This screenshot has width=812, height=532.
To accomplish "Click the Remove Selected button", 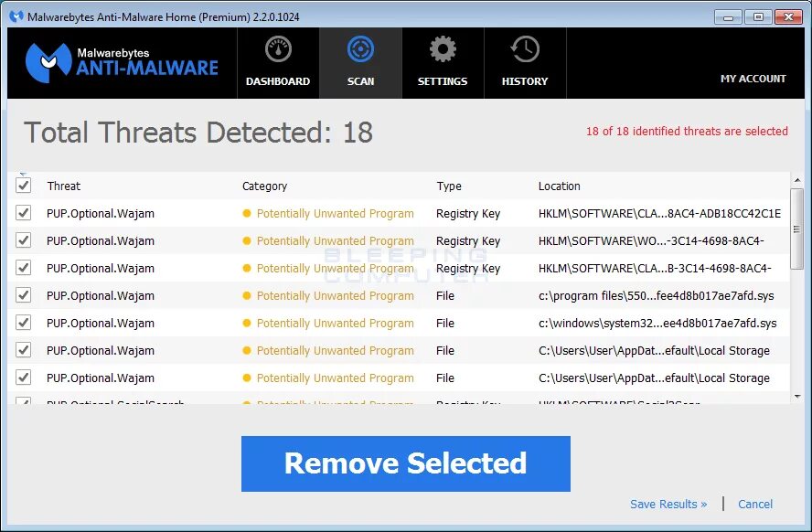I will (x=405, y=463).
